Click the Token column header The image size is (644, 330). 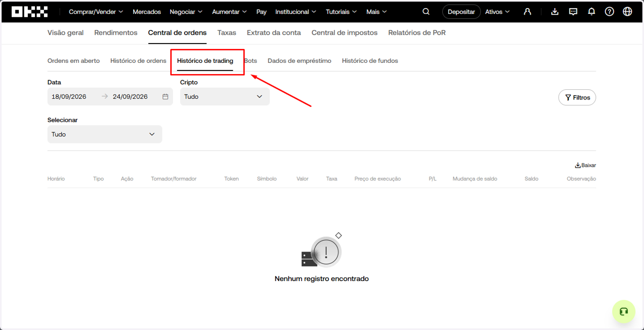point(231,178)
